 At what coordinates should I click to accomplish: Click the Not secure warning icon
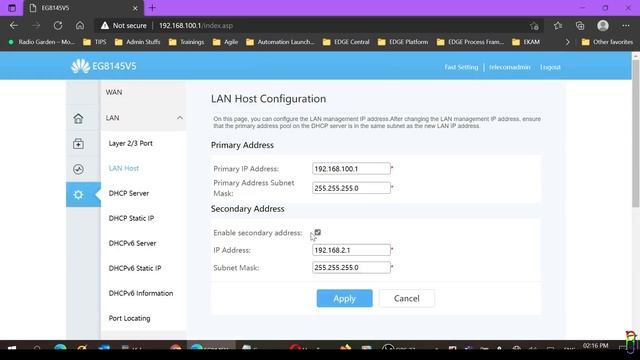point(105,25)
